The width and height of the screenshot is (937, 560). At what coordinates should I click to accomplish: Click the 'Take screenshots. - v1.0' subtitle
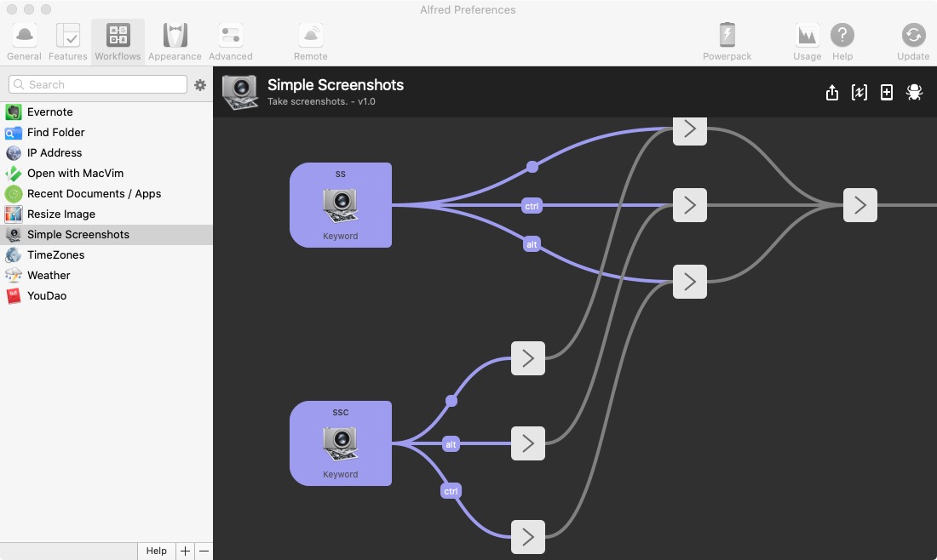(321, 101)
